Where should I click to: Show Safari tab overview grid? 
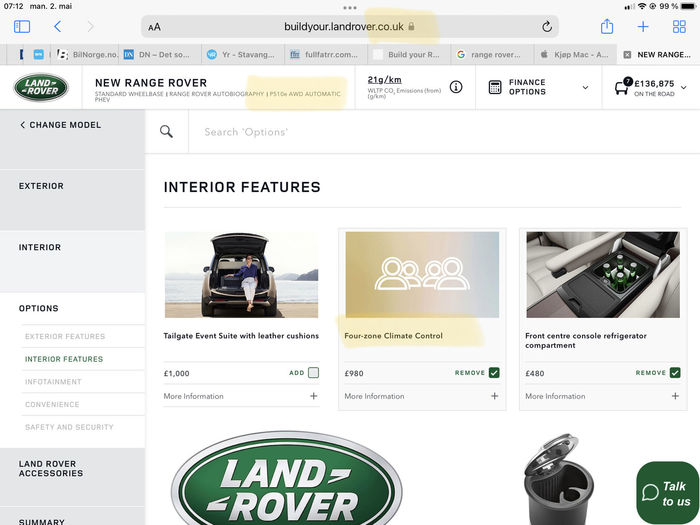pos(679,27)
